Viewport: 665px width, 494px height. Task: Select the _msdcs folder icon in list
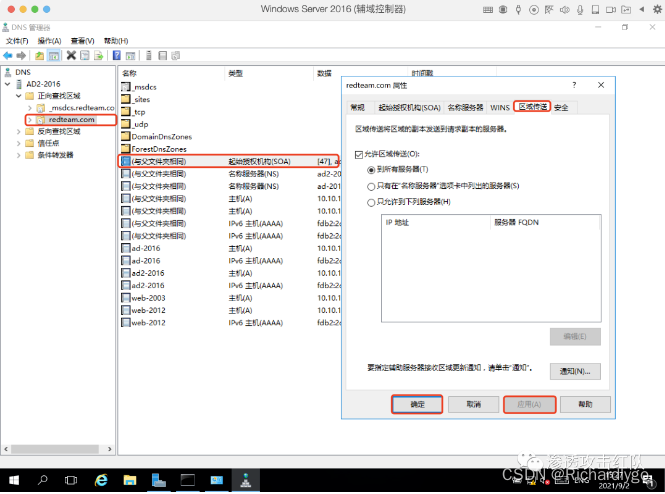click(126, 87)
